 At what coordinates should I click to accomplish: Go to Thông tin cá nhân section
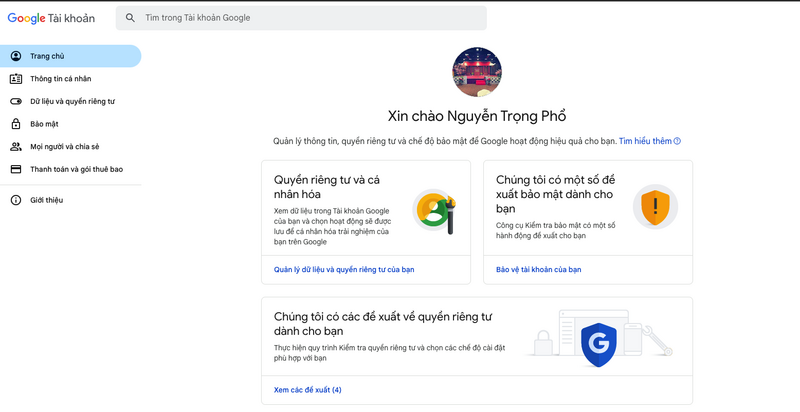click(61, 79)
